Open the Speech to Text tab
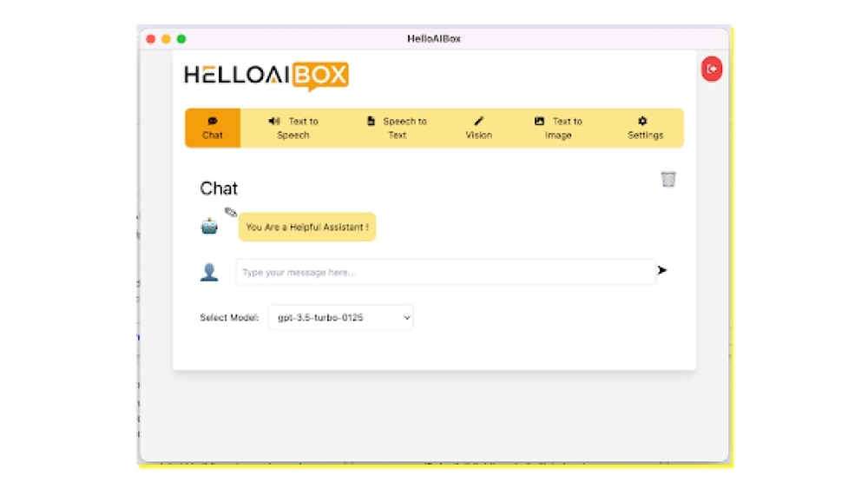 pos(397,128)
